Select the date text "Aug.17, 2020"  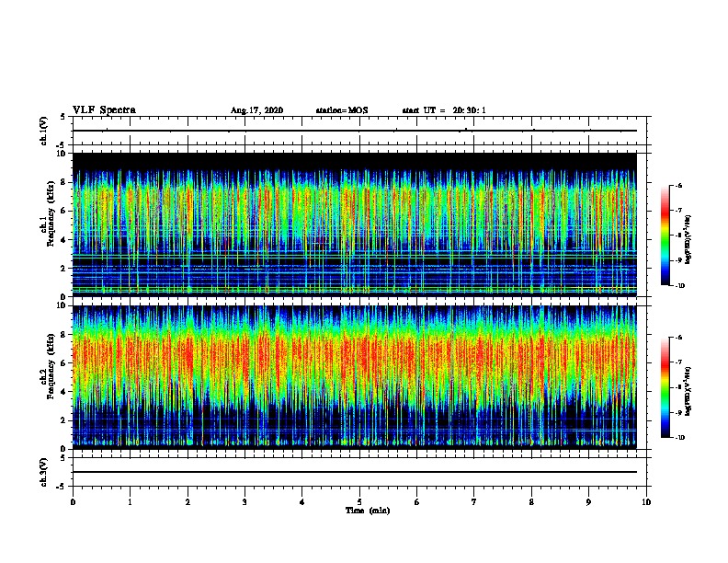(256, 110)
